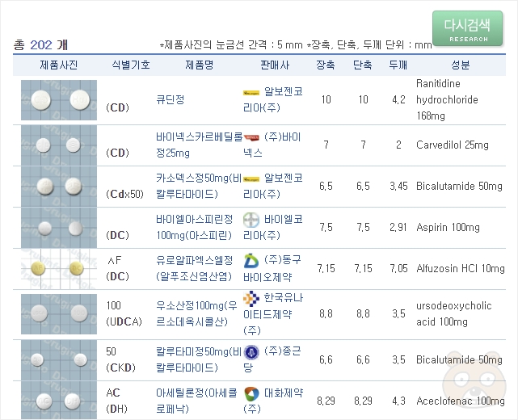Screen dimensions: 518x420
Task: Open the 큐딘정 product link
Action: 171,99
